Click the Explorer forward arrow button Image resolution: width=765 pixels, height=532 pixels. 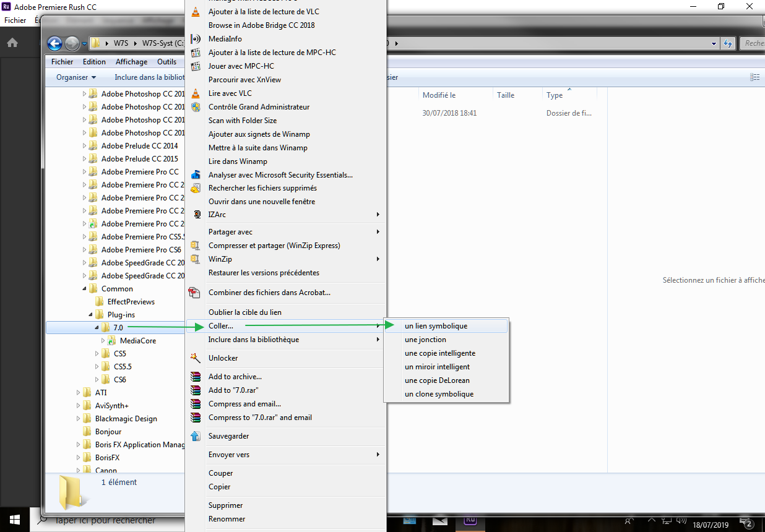tap(72, 43)
